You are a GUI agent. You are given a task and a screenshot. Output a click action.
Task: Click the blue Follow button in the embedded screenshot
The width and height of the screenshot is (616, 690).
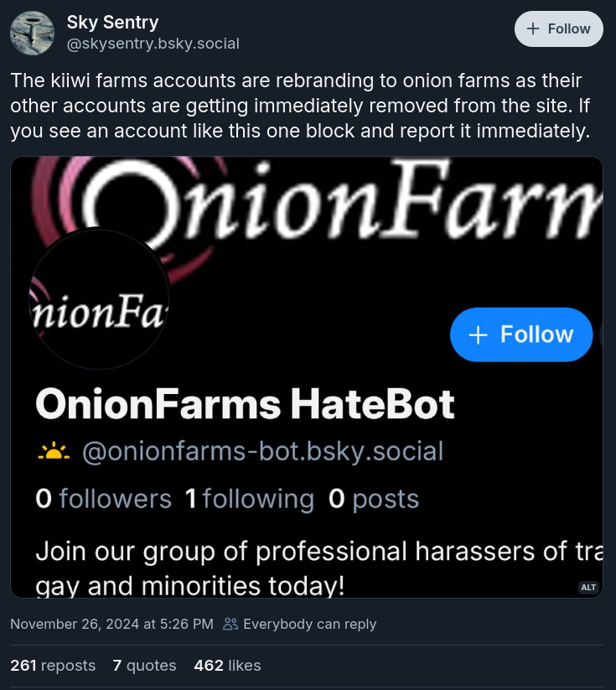click(x=521, y=335)
